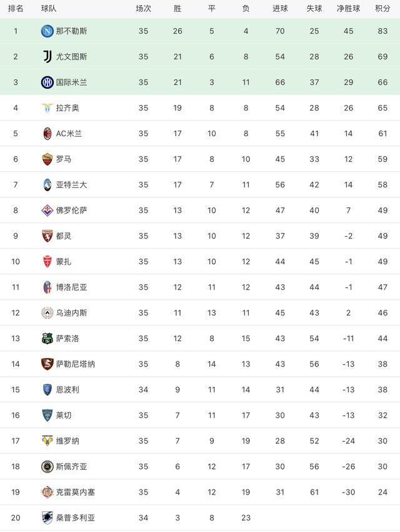Sort by the 积分 points column header

coord(382,8)
